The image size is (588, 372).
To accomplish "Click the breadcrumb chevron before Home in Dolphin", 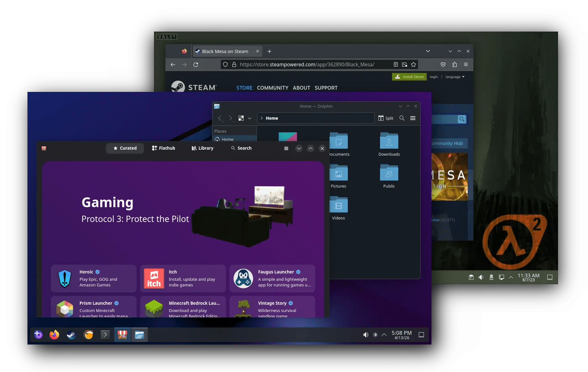I will point(262,118).
